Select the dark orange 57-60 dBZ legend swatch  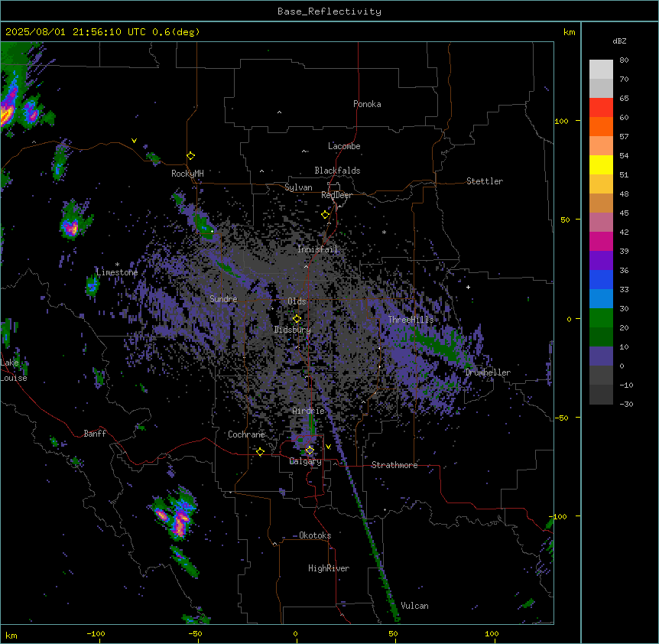coord(601,126)
